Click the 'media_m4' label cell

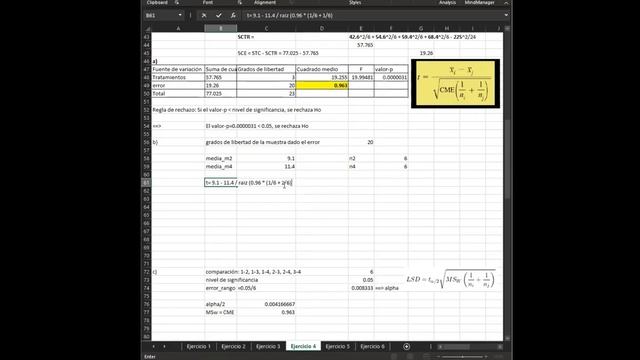click(221, 167)
